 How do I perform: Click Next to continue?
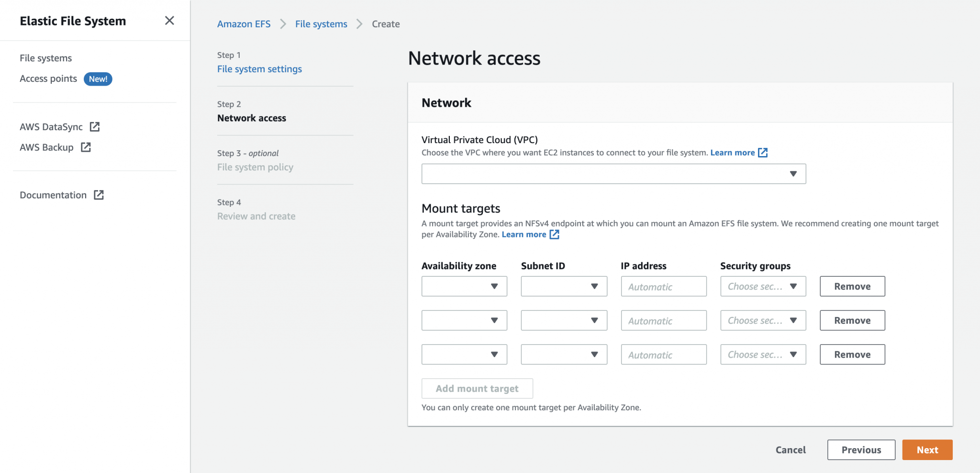(927, 450)
